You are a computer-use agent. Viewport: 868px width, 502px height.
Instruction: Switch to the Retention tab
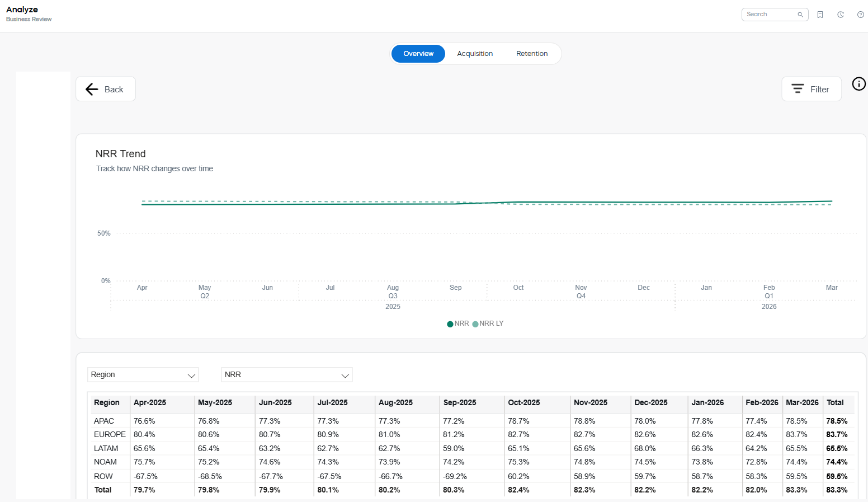click(532, 53)
